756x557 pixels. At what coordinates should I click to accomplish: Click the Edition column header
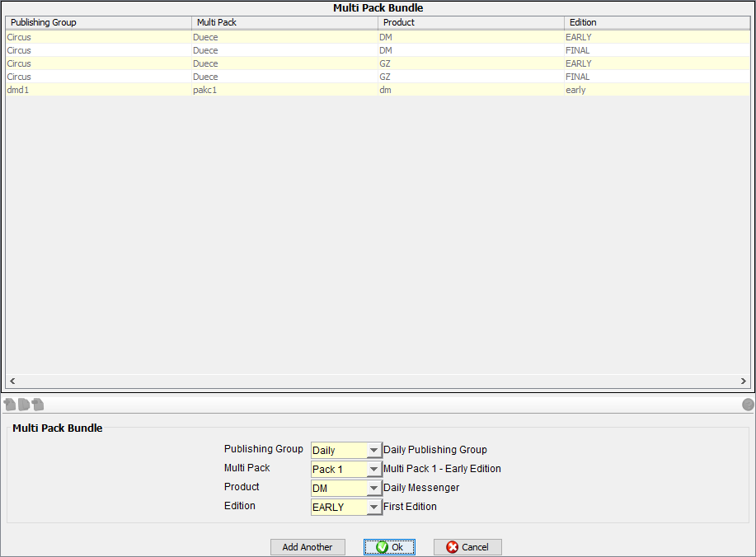656,22
